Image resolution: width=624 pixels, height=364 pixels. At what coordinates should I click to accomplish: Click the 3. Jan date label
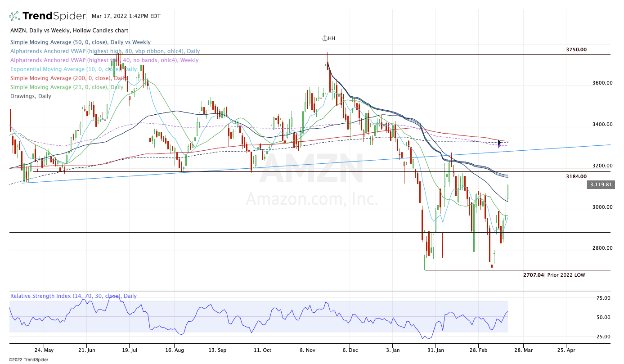point(393,350)
